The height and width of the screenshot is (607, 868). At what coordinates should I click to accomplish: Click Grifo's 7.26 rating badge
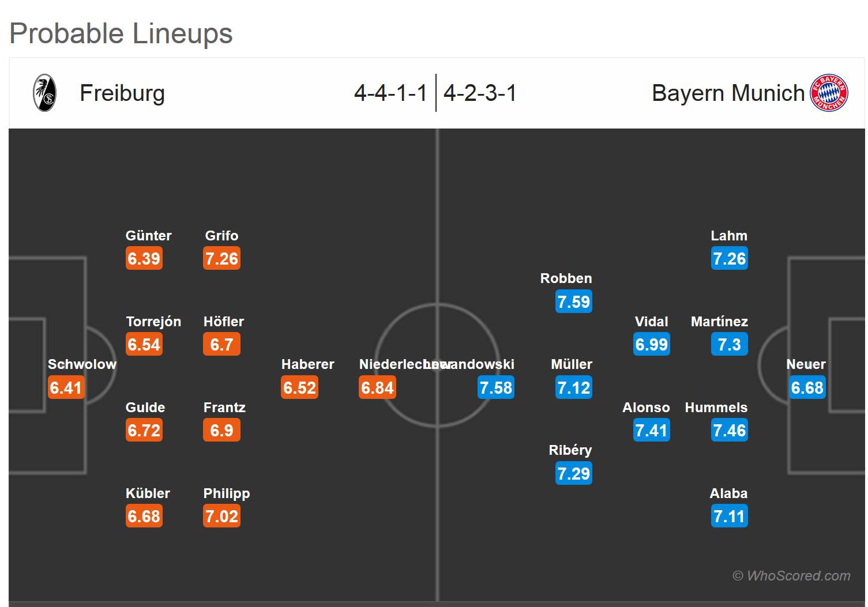(222, 259)
